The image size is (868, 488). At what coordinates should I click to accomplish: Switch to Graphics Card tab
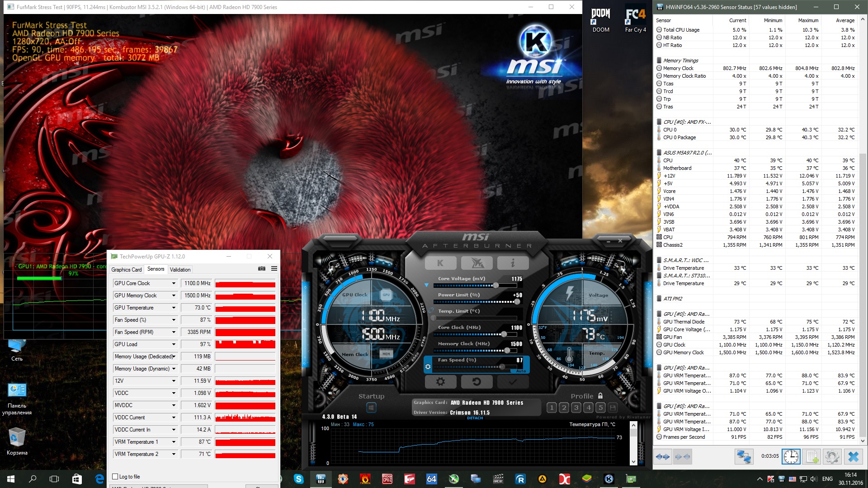click(x=127, y=269)
